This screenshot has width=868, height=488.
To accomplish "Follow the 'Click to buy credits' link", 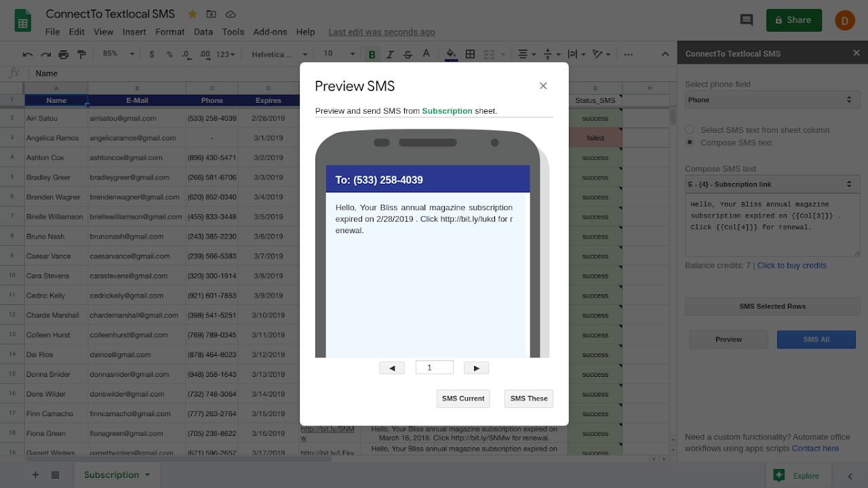I will [x=792, y=266].
